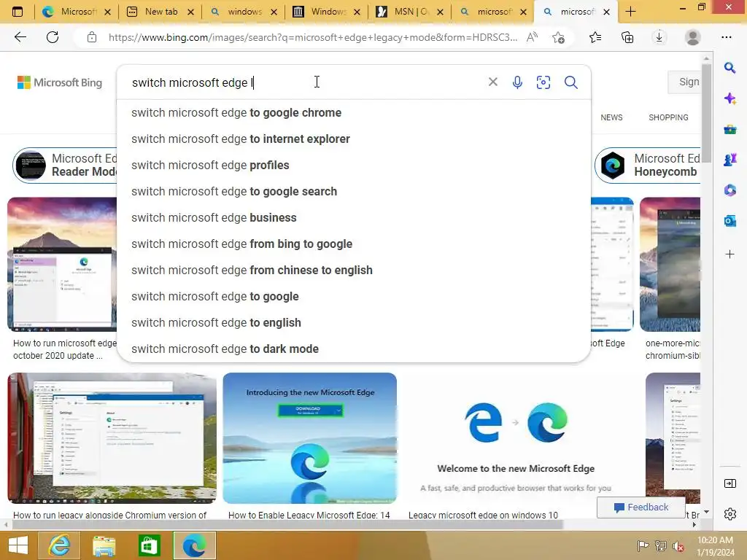747x560 pixels.
Task: Submit search with magnifier icon
Action: click(570, 82)
